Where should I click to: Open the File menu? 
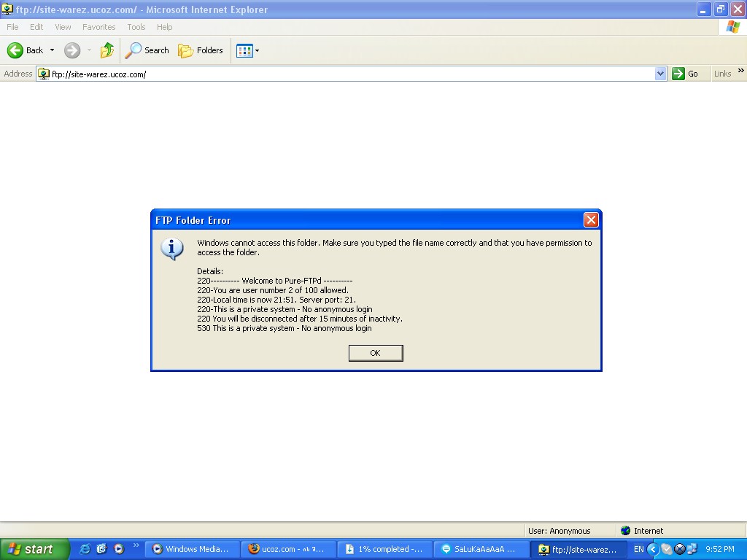(x=12, y=27)
